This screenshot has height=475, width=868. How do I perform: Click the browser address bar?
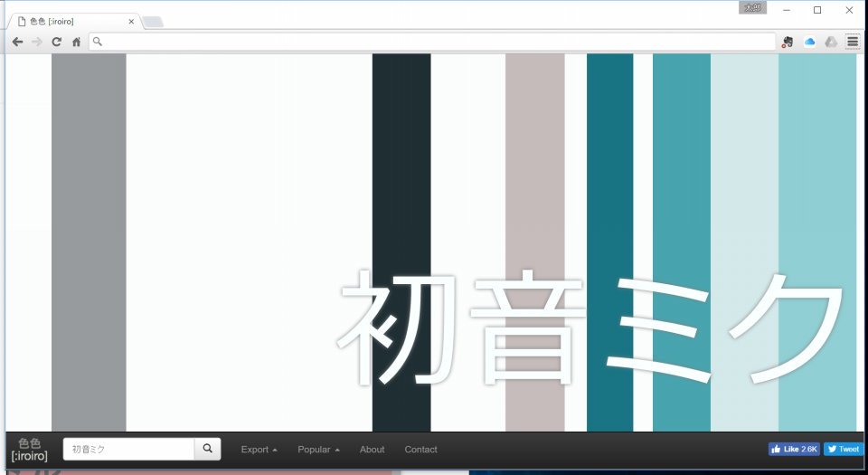[x=432, y=42]
